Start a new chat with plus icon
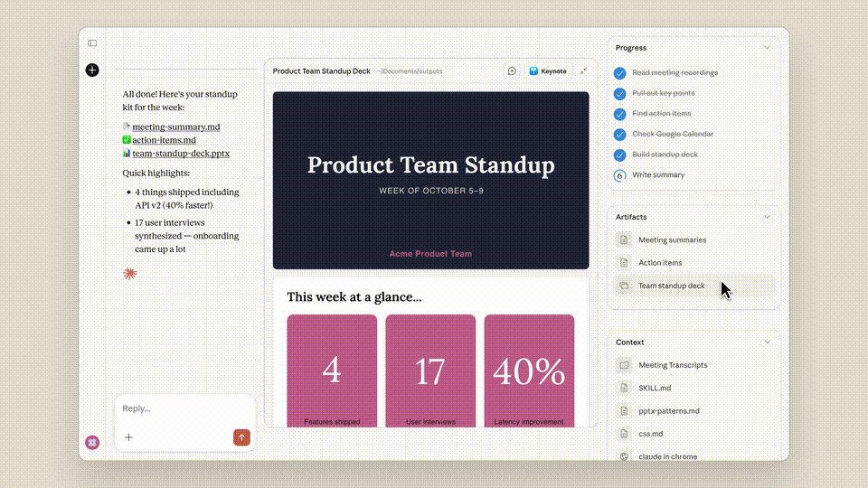Viewport: 868px width, 488px height. (x=92, y=70)
